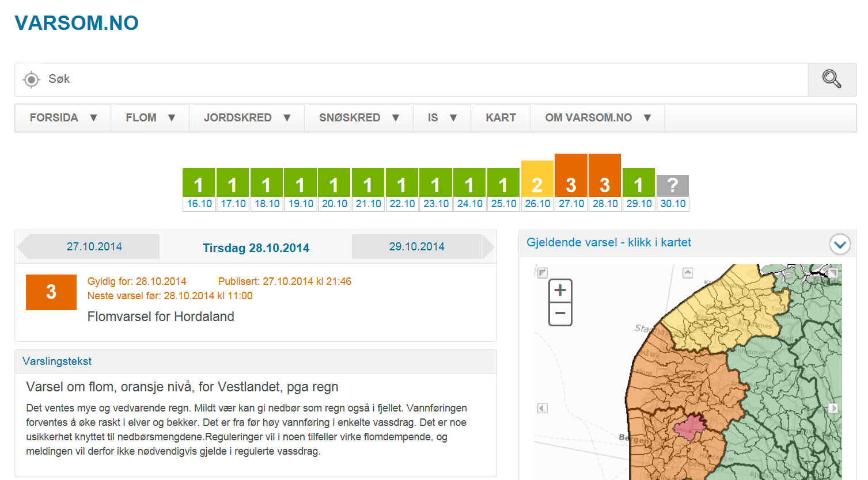Click the Tirsdag 28.10.2014 date heading
Image resolution: width=868 pixels, height=480 pixels.
tap(256, 248)
